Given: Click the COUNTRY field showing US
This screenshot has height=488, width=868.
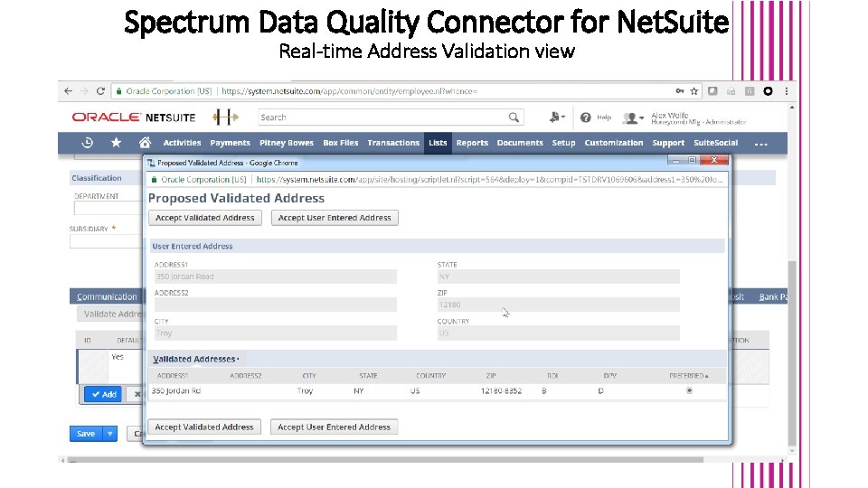Looking at the screenshot, I should click(558, 333).
